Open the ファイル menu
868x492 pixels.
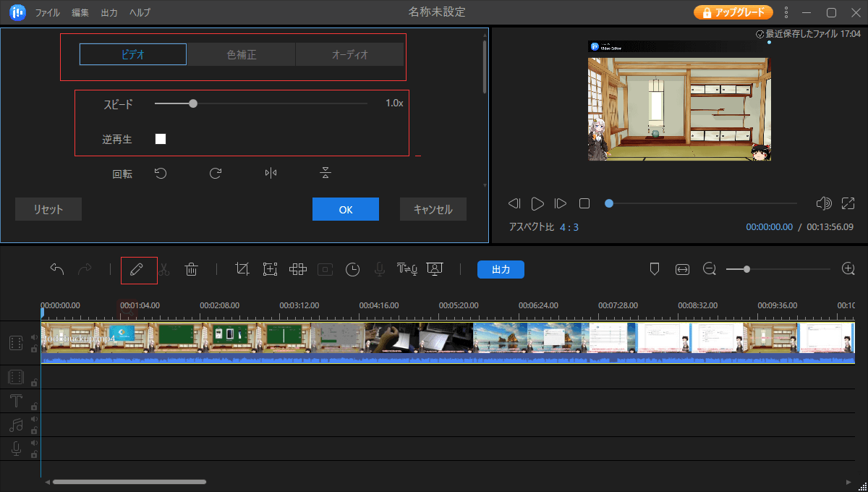coord(48,13)
